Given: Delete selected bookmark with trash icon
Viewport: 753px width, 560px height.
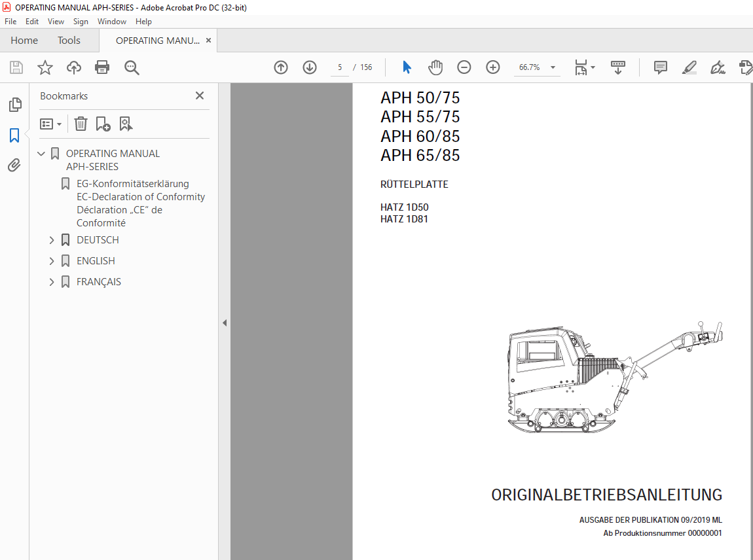Looking at the screenshot, I should [x=81, y=124].
